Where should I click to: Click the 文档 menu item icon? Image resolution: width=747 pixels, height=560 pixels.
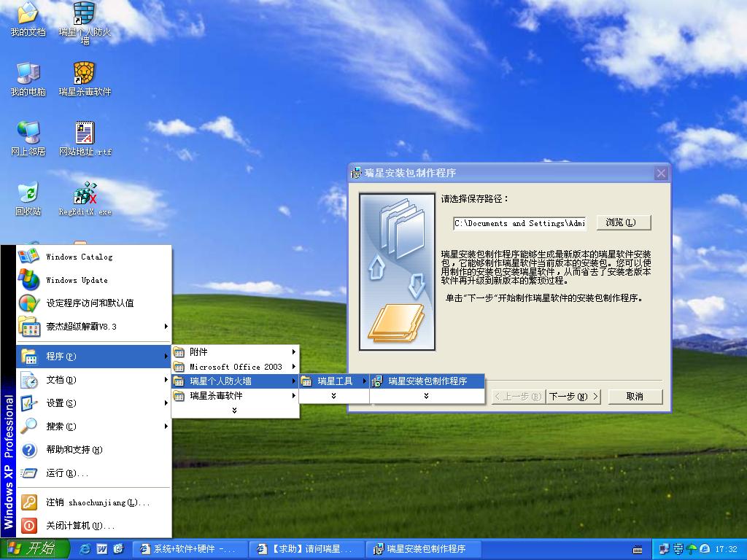[x=29, y=380]
